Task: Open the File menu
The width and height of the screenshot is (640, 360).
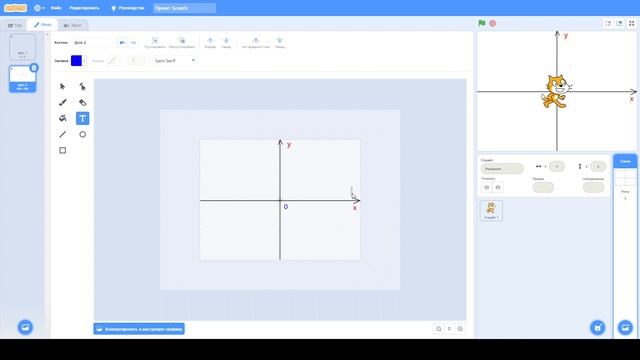Action: [56, 8]
